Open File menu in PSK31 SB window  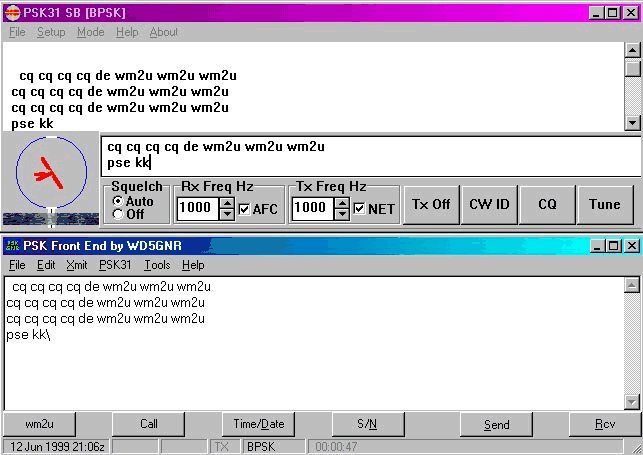click(x=17, y=32)
